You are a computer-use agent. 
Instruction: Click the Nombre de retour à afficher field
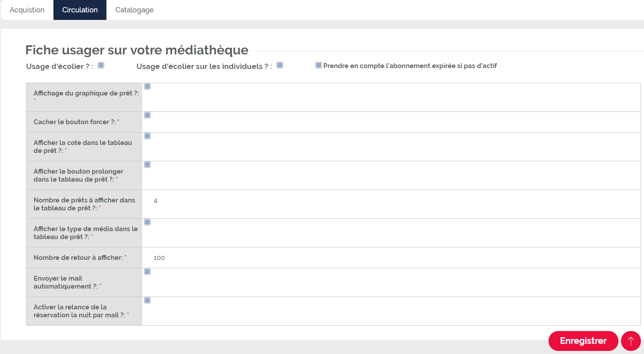tap(391, 258)
